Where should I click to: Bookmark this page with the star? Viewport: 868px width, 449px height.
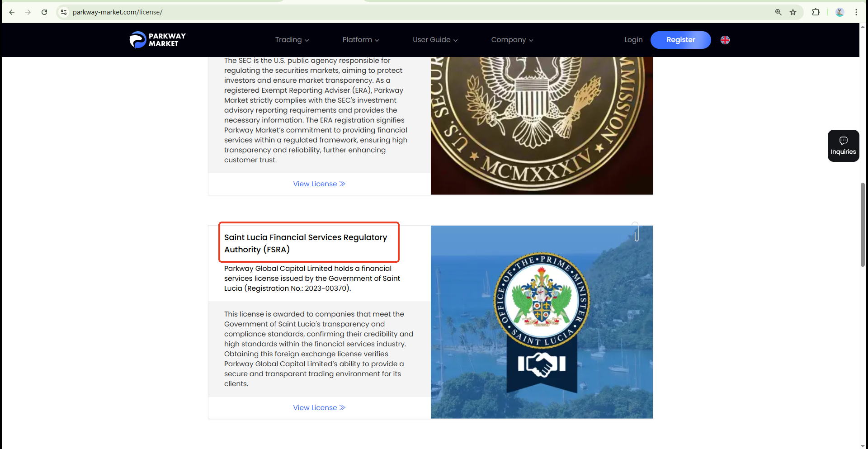pyautogui.click(x=793, y=12)
